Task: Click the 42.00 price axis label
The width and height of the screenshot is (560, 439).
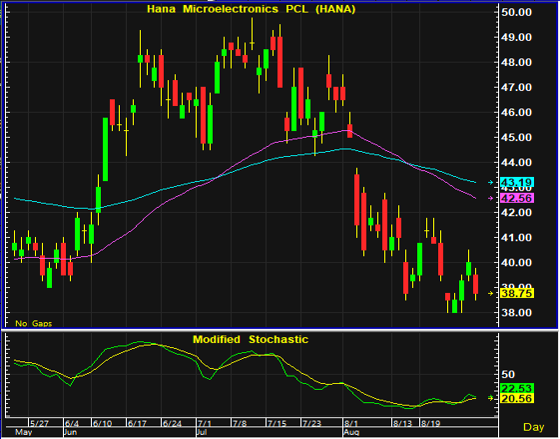Action: pyautogui.click(x=516, y=213)
